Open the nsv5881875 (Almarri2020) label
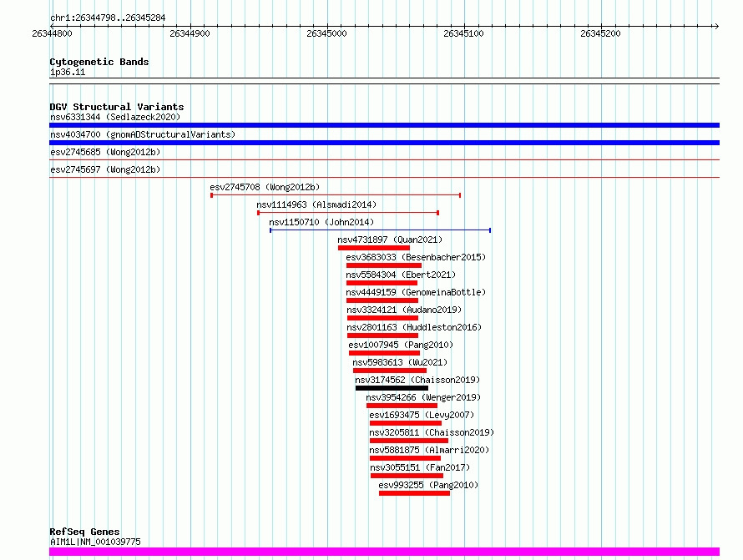 click(x=429, y=450)
